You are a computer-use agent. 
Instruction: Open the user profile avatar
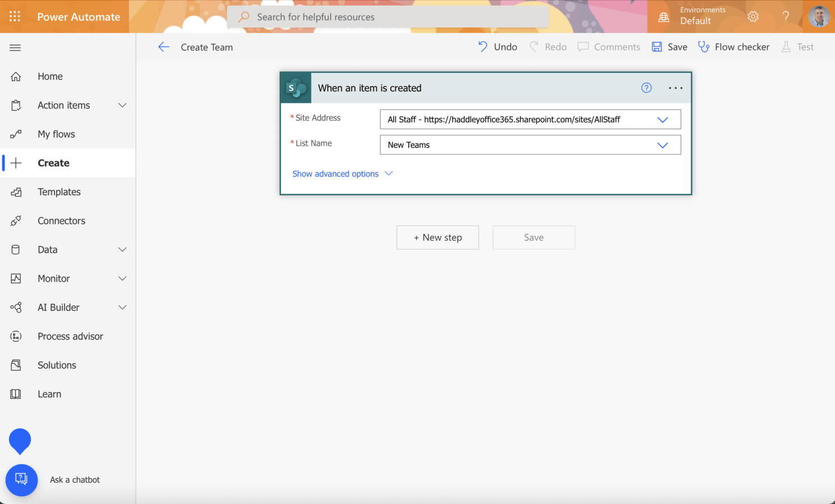(819, 17)
